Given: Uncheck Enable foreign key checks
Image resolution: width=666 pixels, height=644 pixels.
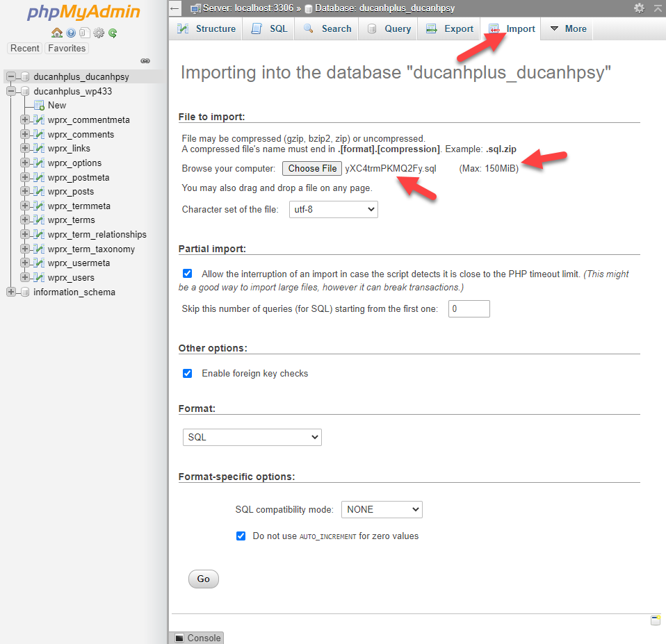Looking at the screenshot, I should (187, 373).
